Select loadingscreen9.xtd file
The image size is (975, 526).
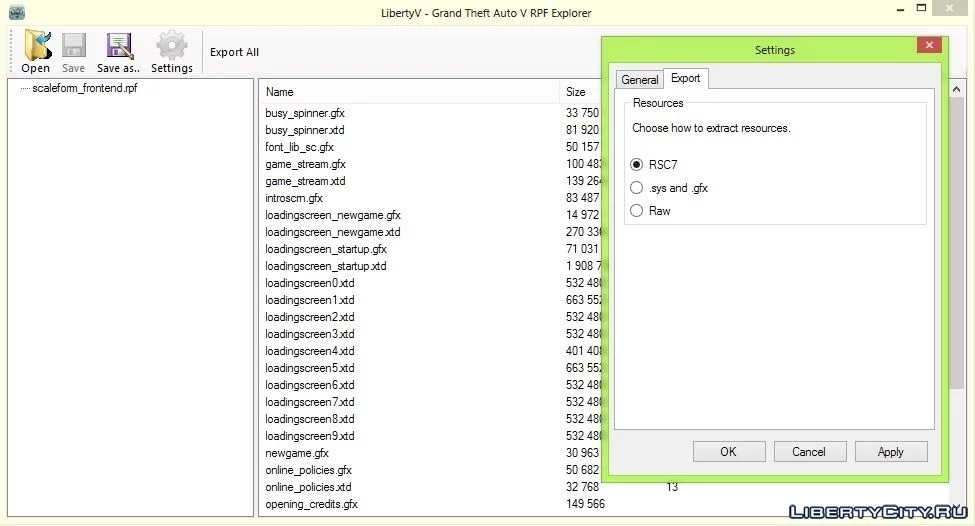(x=310, y=436)
